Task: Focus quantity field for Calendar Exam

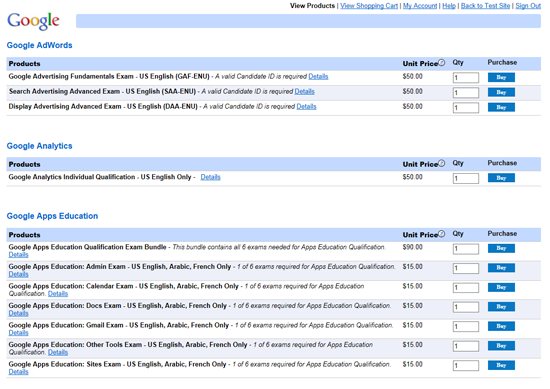Action: [x=465, y=288]
